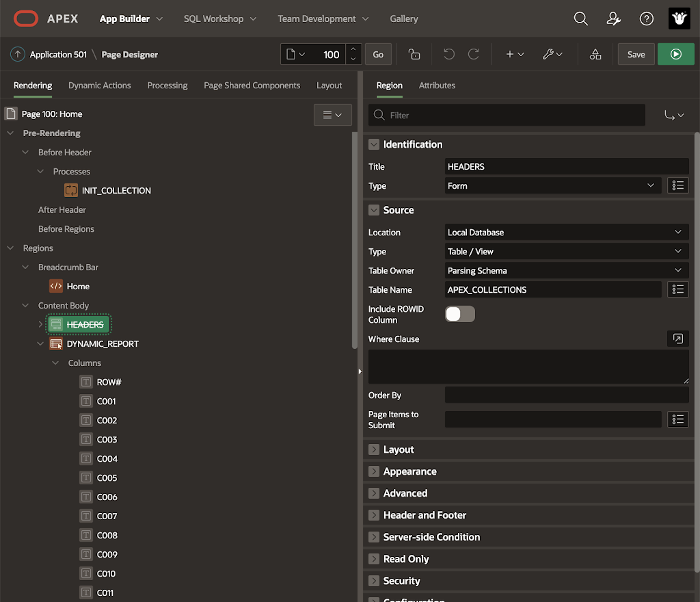Switch to the Layout tab
700x602 pixels.
point(329,86)
